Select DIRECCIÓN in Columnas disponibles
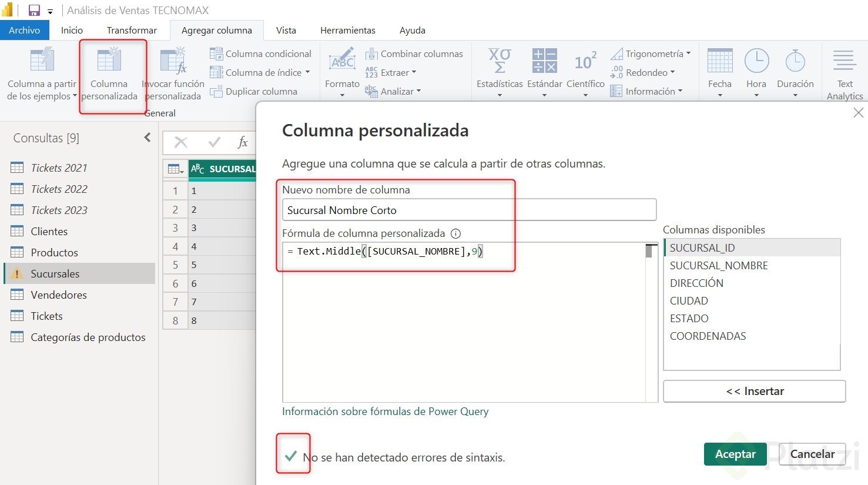This screenshot has width=868, height=485. tap(752, 283)
